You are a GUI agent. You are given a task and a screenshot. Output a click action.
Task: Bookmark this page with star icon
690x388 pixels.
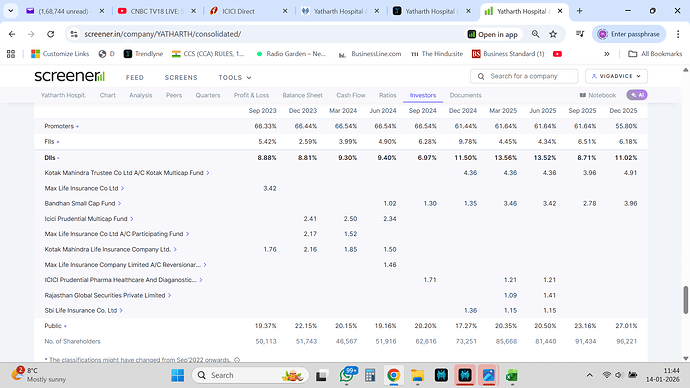pyautogui.click(x=553, y=34)
